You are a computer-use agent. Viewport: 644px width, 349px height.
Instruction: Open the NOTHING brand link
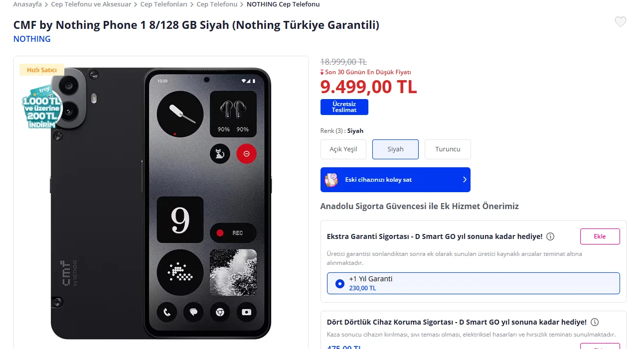tap(32, 39)
